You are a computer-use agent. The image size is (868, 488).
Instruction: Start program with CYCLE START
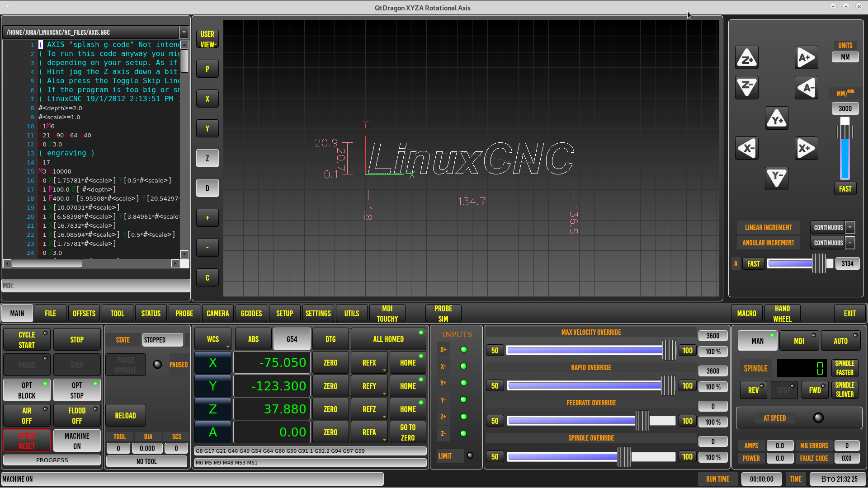tap(27, 340)
